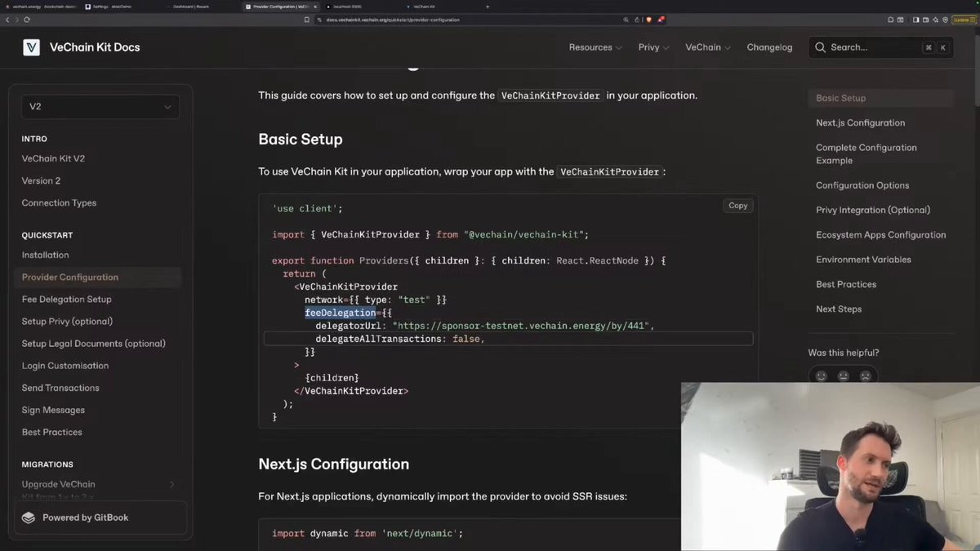Open the V2 version dropdown
This screenshot has width=980, height=551.
(100, 107)
